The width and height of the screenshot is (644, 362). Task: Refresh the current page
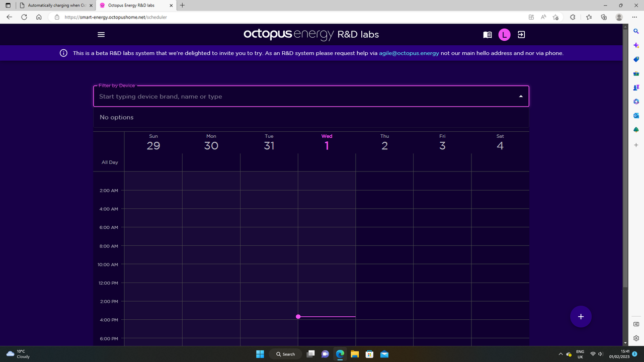tap(24, 17)
